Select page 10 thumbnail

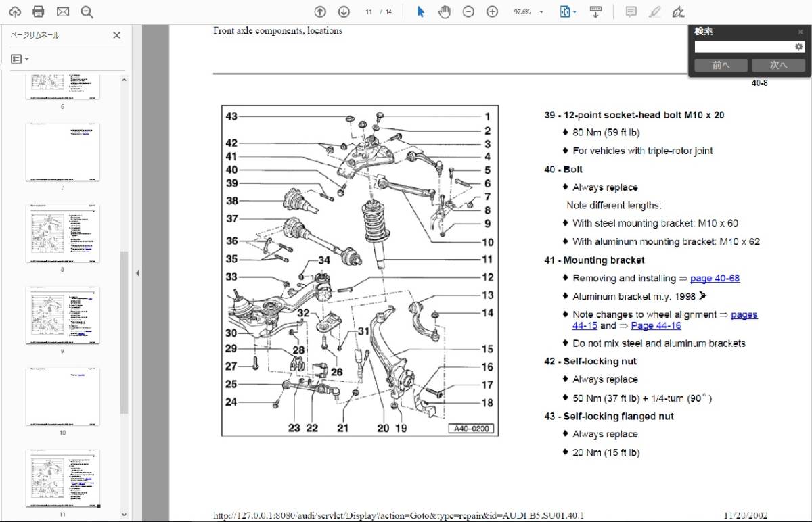pyautogui.click(x=63, y=397)
